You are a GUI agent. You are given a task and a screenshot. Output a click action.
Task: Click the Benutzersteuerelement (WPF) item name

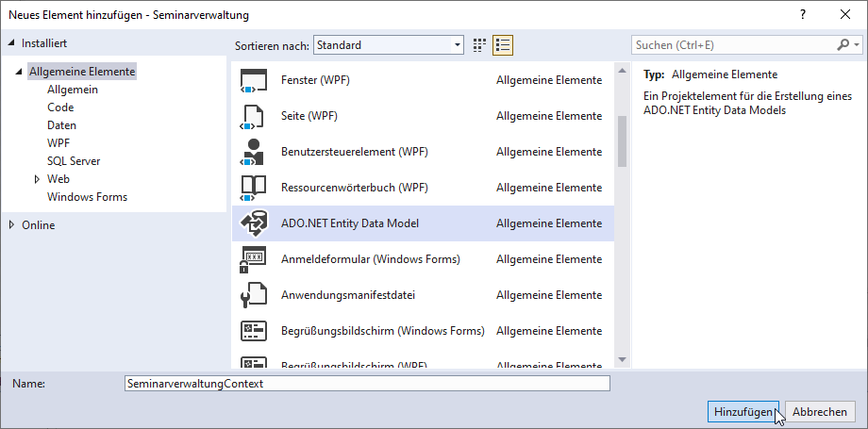click(355, 151)
